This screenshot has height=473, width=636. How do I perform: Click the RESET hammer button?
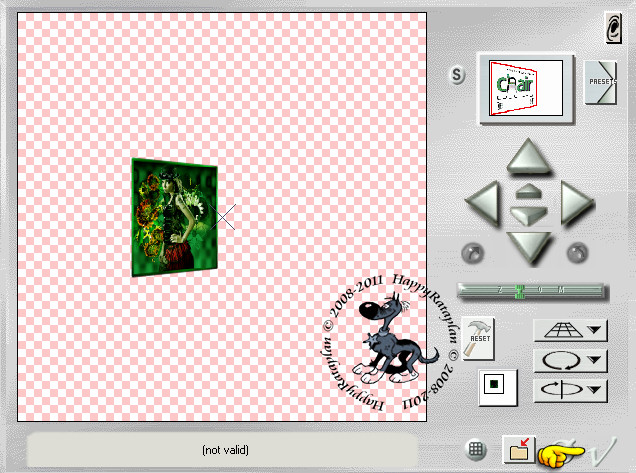pyautogui.click(x=478, y=338)
